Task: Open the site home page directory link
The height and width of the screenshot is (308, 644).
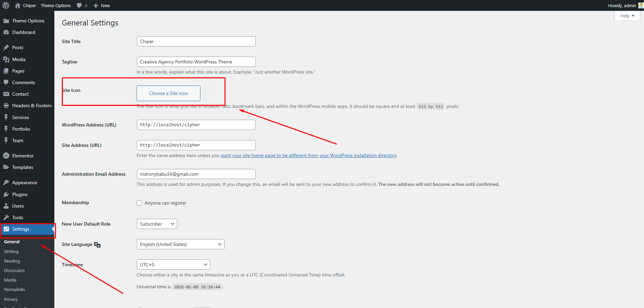Action: [308, 155]
